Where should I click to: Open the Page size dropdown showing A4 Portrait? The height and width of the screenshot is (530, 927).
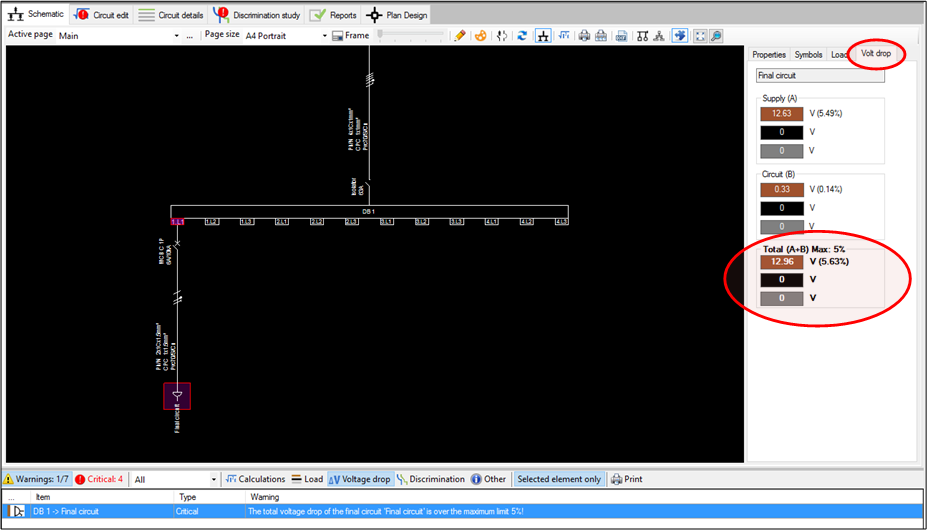(286, 35)
